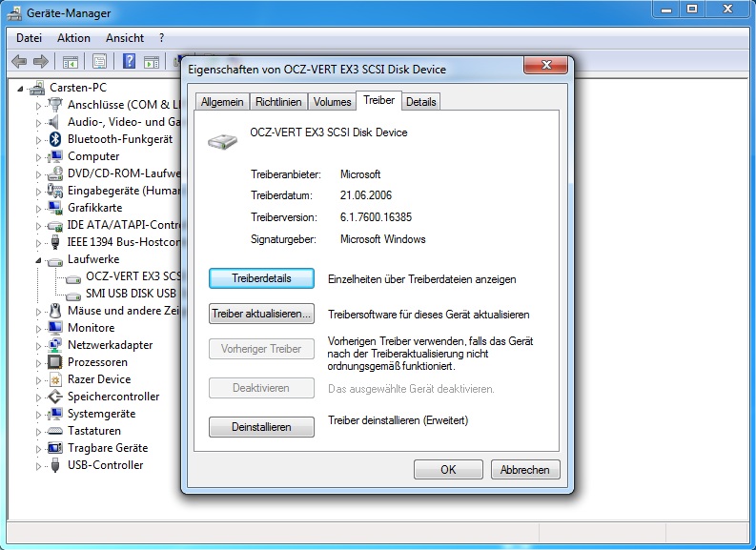The image size is (756, 550).
Task: Expand the Tastaturen node
Action: 38,432
